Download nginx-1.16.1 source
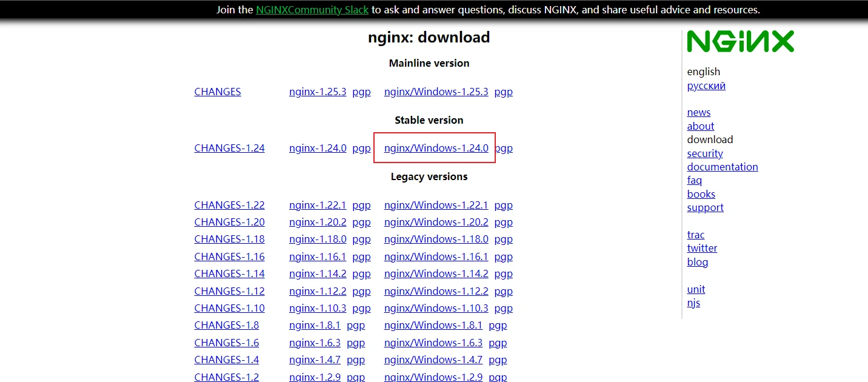 click(318, 256)
